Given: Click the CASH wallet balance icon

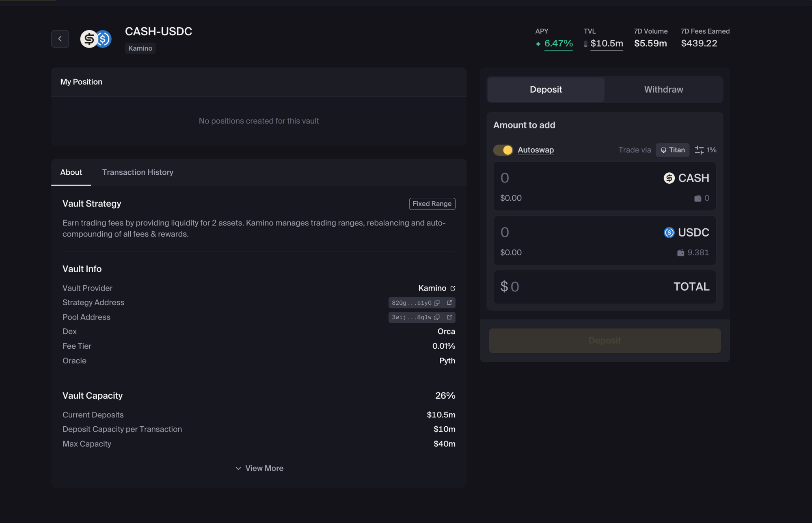Looking at the screenshot, I should click(698, 198).
